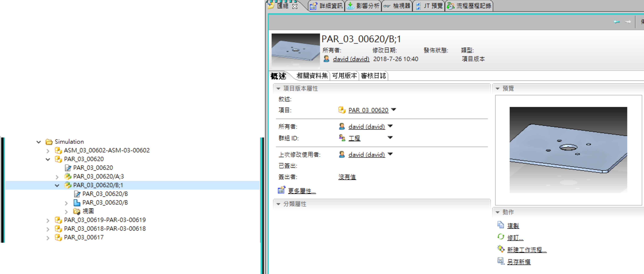Select the 概述 sub-tab
Viewport: 644px width, 274px height.
pyautogui.click(x=278, y=76)
